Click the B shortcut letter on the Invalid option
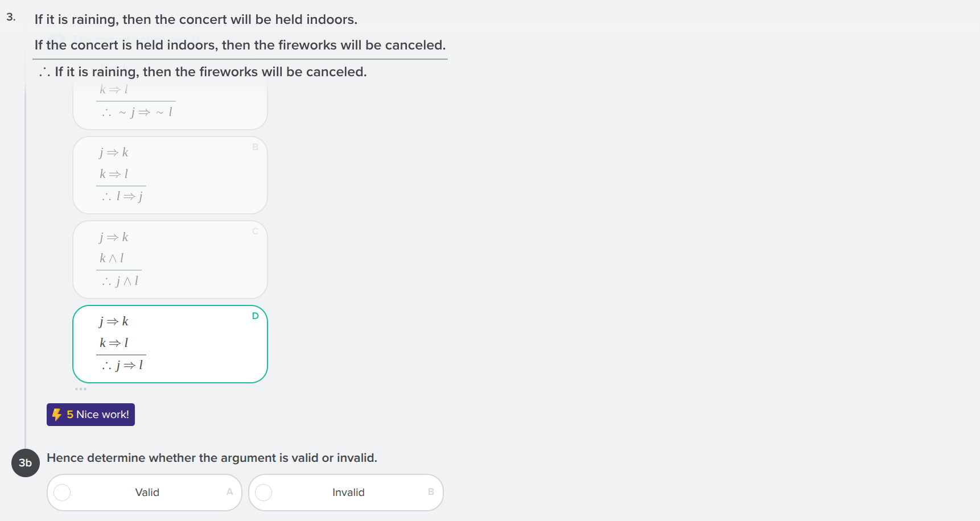980x521 pixels. [431, 492]
